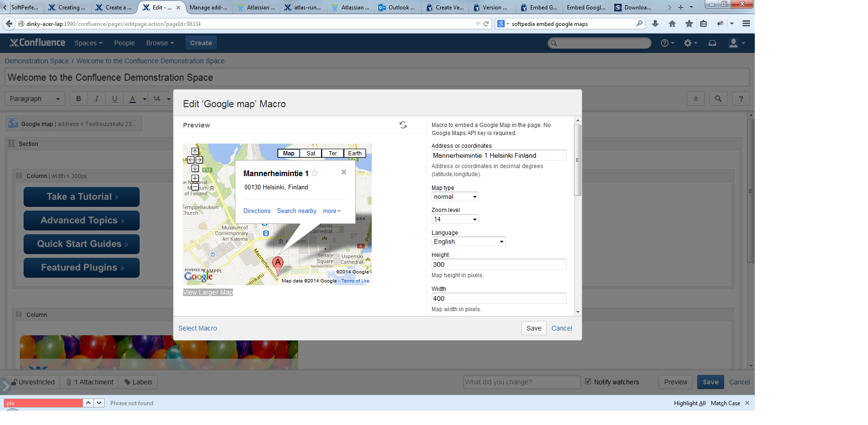Viewport: 868px width, 425px height.
Task: Switch map preview to Earth view
Action: pyautogui.click(x=355, y=153)
